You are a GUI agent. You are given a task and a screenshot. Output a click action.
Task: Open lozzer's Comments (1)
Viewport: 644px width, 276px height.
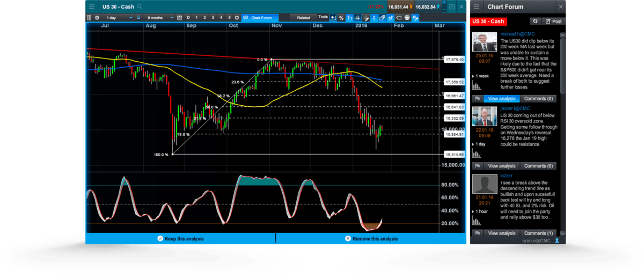(538, 233)
